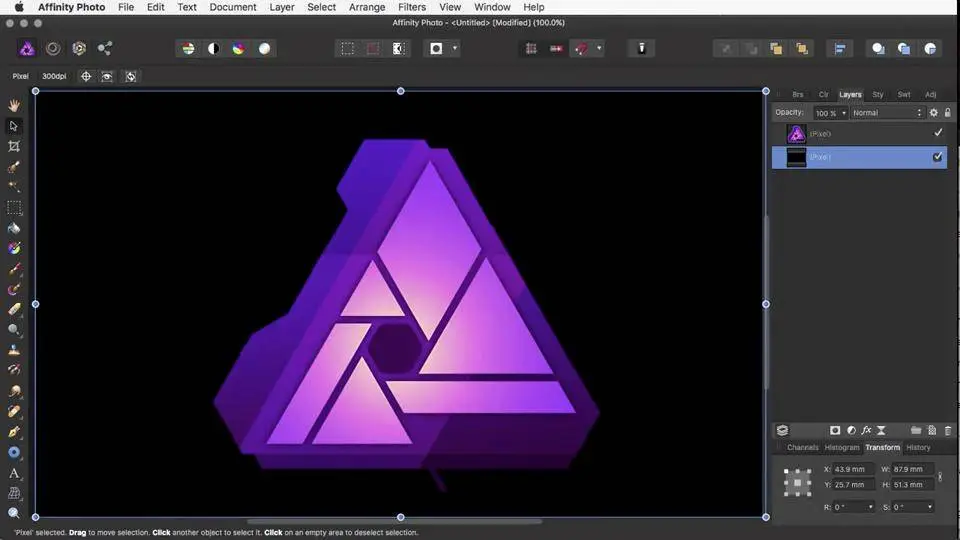The width and height of the screenshot is (960, 540).
Task: Open blend ranges gear in Layers panel
Action: tap(934, 113)
